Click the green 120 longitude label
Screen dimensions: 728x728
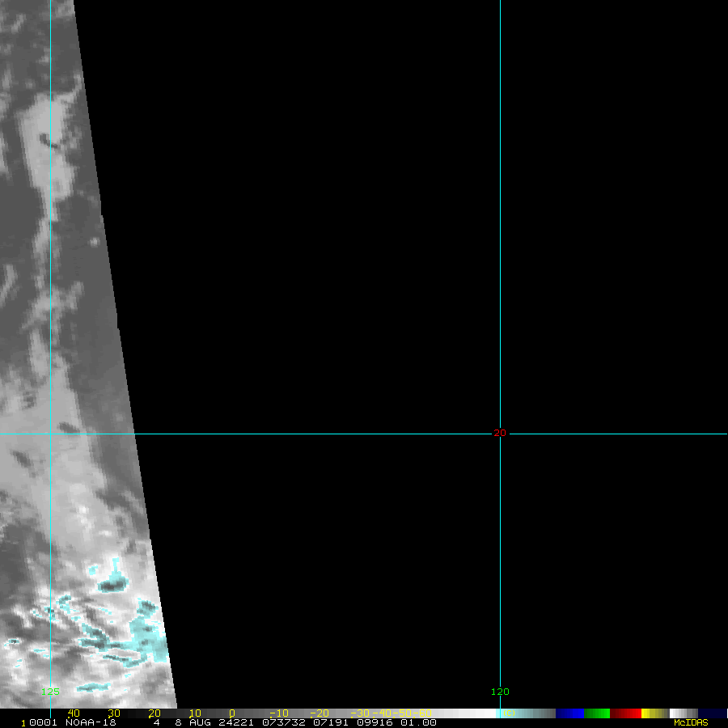tap(500, 692)
